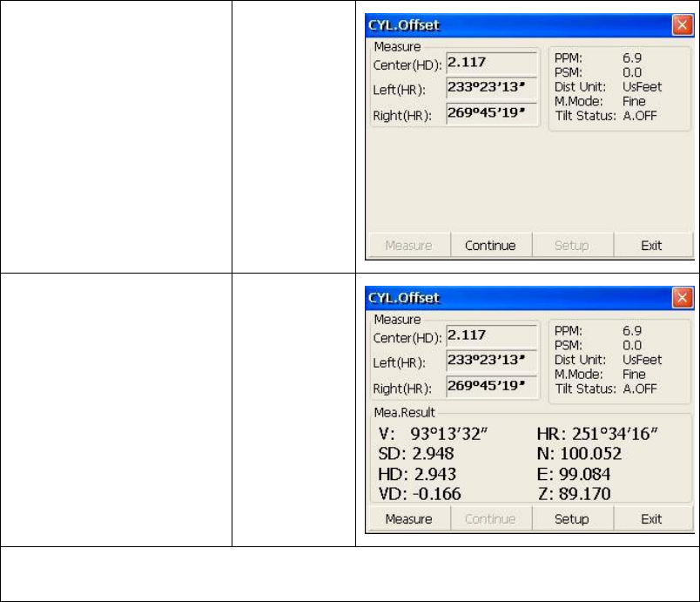Click the PPM value 6.9 in upper dialog

[632, 57]
